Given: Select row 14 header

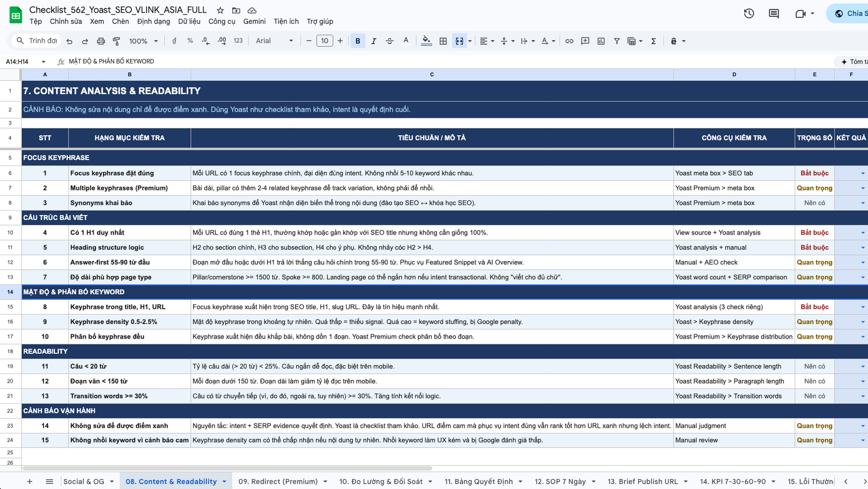Looking at the screenshot, I should 10,292.
